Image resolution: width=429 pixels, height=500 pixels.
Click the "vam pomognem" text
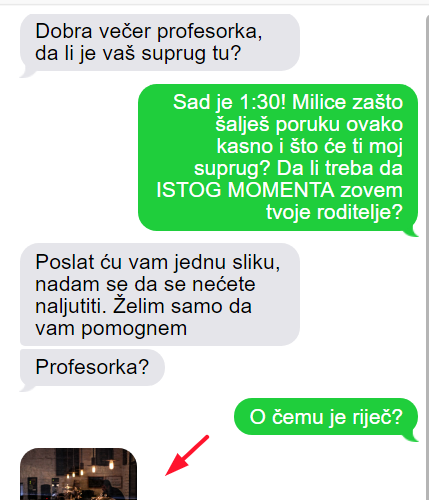coord(111,329)
